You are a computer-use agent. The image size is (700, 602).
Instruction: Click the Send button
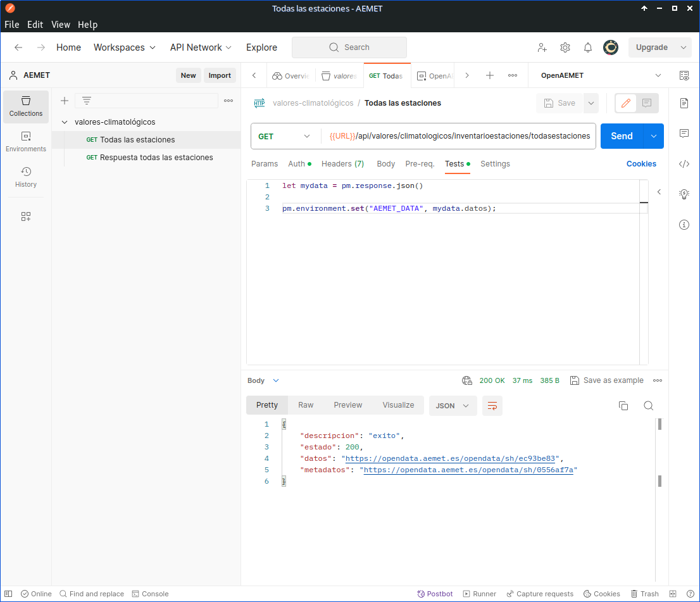621,135
